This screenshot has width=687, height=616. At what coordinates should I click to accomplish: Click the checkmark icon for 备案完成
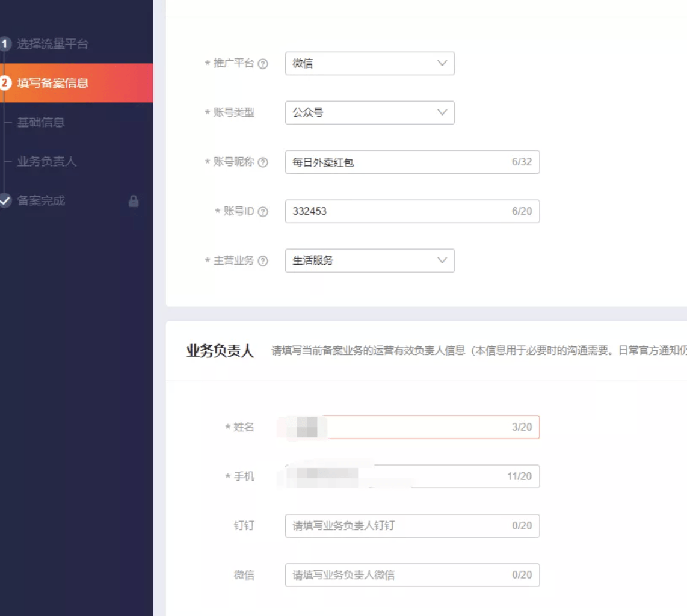point(5,201)
